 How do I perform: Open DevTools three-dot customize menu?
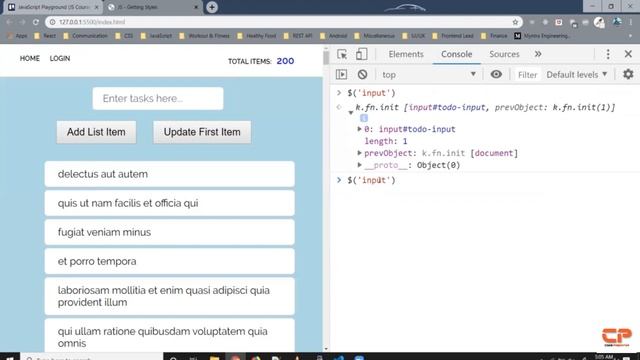[608, 54]
